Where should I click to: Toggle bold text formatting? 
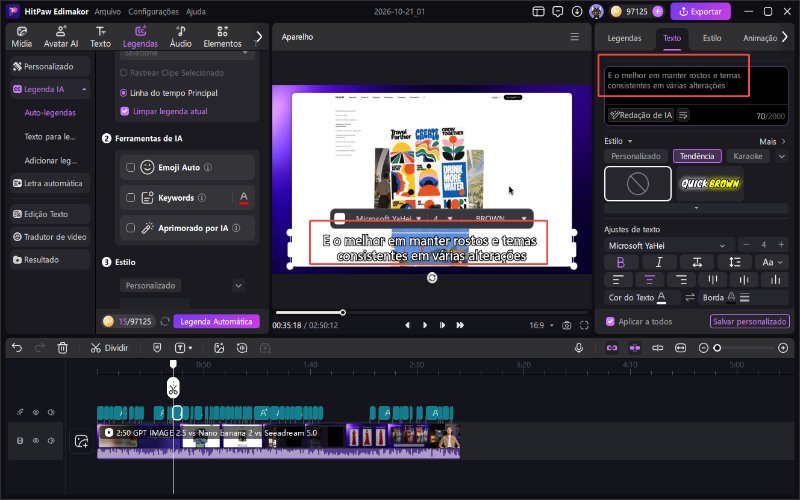[x=620, y=262]
